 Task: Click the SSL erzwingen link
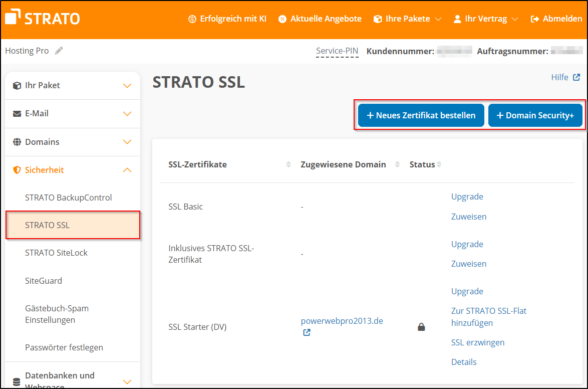click(x=478, y=342)
